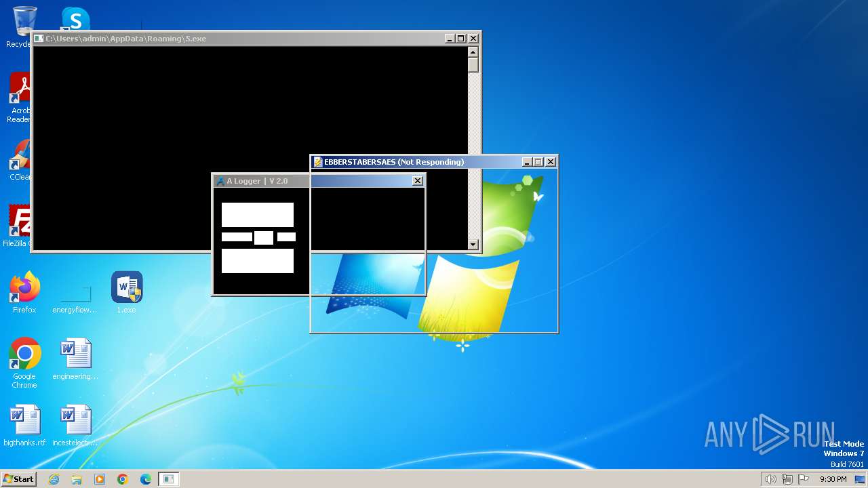Close the A Logger V 2.0 window
This screenshot has width=868, height=488.
pos(418,181)
